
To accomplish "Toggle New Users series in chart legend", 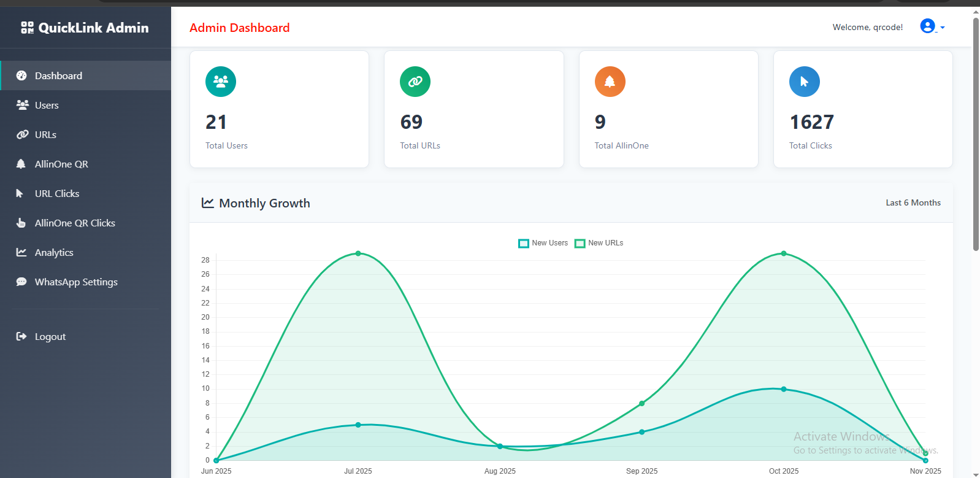I will tap(543, 243).
